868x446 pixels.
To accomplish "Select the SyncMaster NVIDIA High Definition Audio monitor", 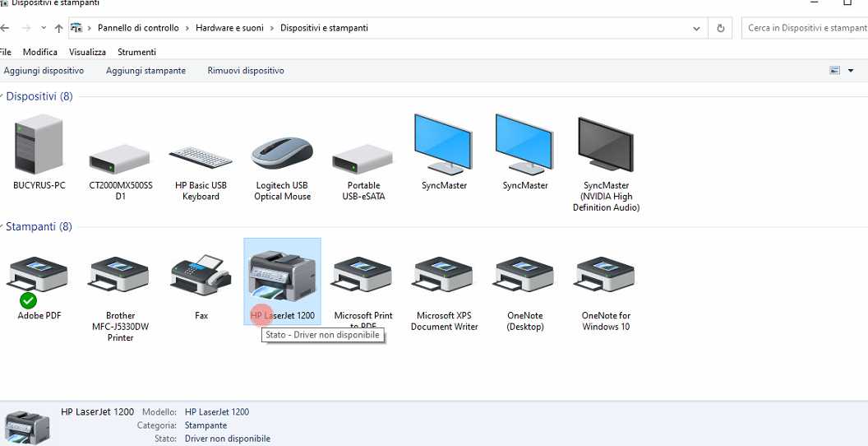I will (606, 145).
